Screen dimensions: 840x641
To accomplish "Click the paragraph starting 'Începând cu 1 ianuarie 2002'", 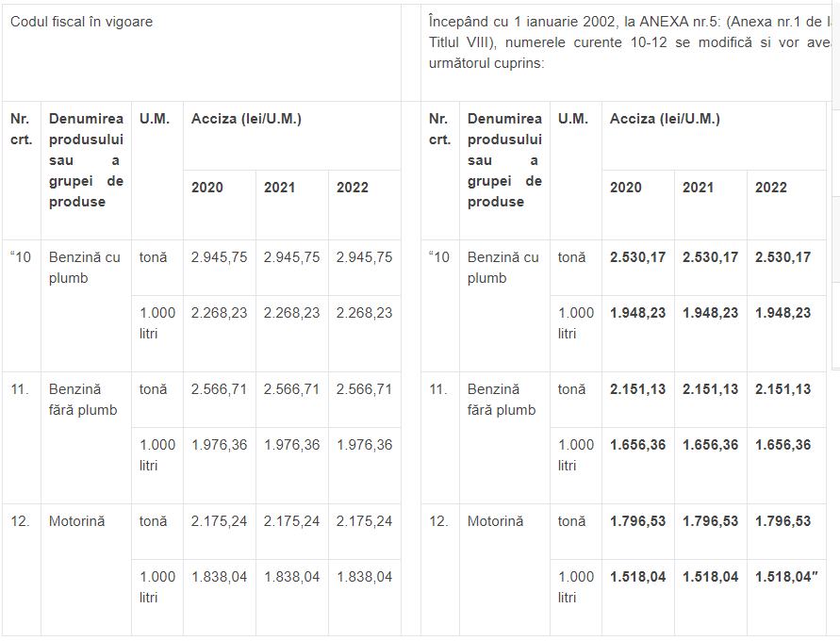I will (622, 42).
